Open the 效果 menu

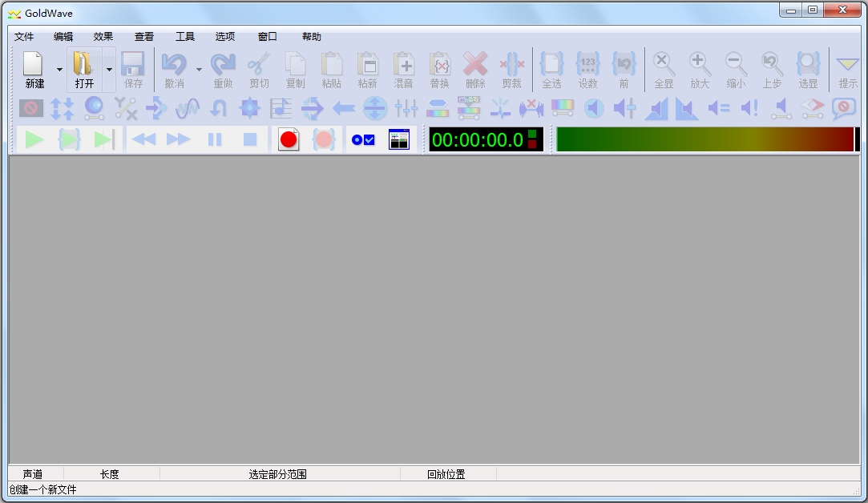click(103, 37)
